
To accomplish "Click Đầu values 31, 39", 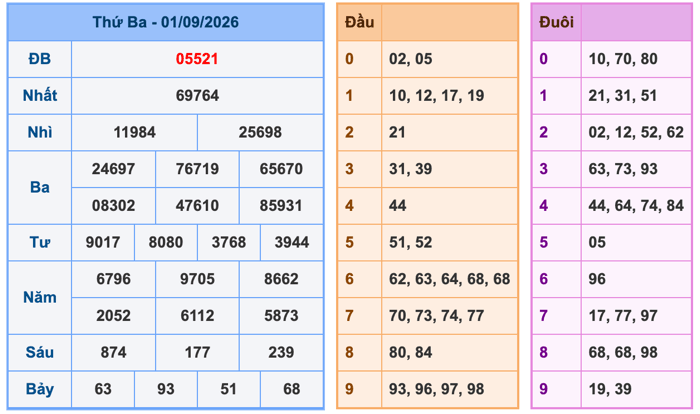I will coord(411,169).
